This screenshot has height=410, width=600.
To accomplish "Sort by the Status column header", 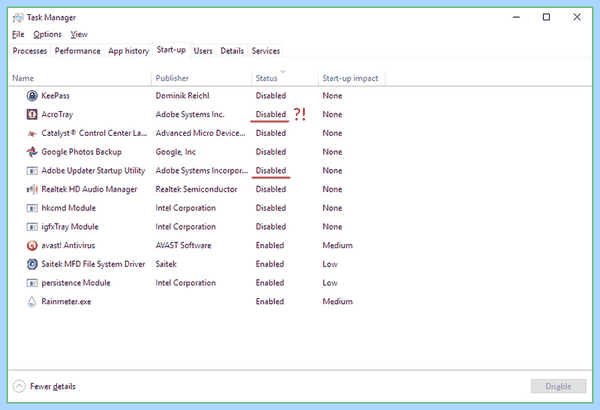I will (x=266, y=78).
